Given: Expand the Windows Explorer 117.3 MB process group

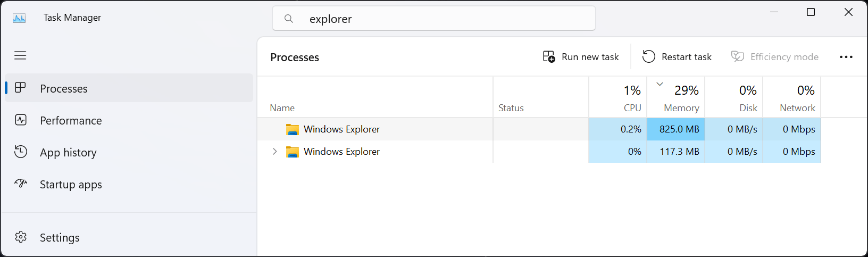Looking at the screenshot, I should click(274, 152).
